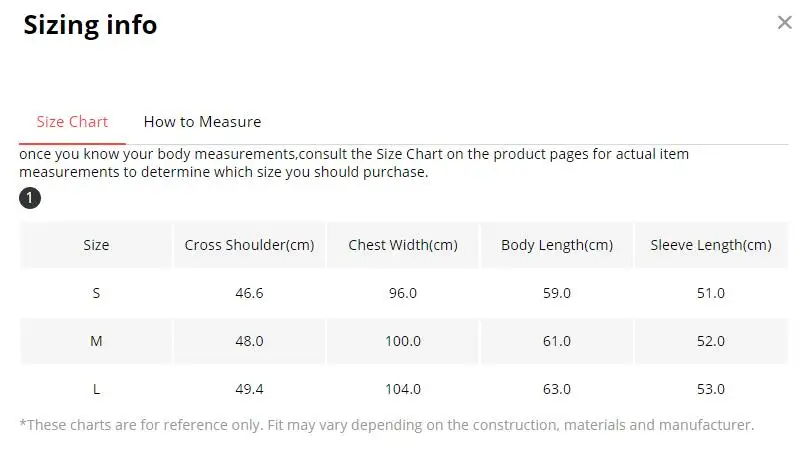The height and width of the screenshot is (474, 802).
Task: Click the 46.6 cross shoulder value
Action: pyautogui.click(x=249, y=293)
